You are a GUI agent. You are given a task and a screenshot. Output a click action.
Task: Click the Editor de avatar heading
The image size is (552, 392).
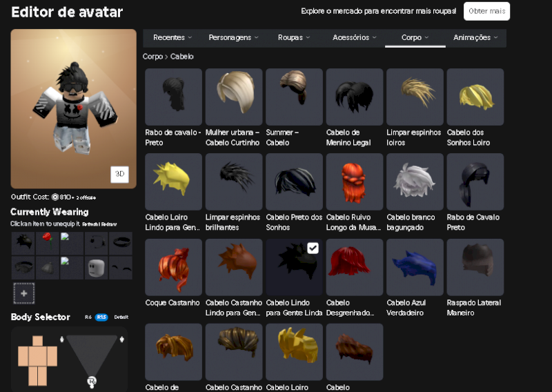pyautogui.click(x=67, y=12)
